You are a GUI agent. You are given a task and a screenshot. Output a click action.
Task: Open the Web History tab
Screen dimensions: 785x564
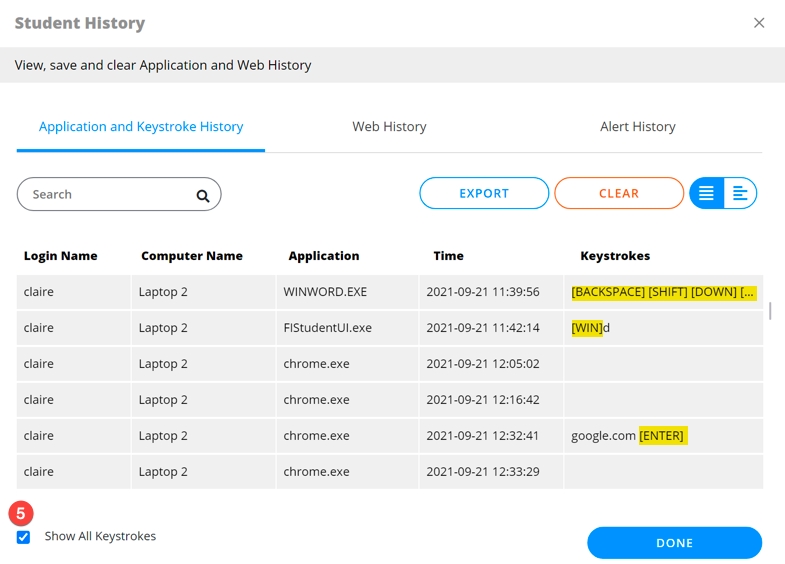(x=389, y=127)
